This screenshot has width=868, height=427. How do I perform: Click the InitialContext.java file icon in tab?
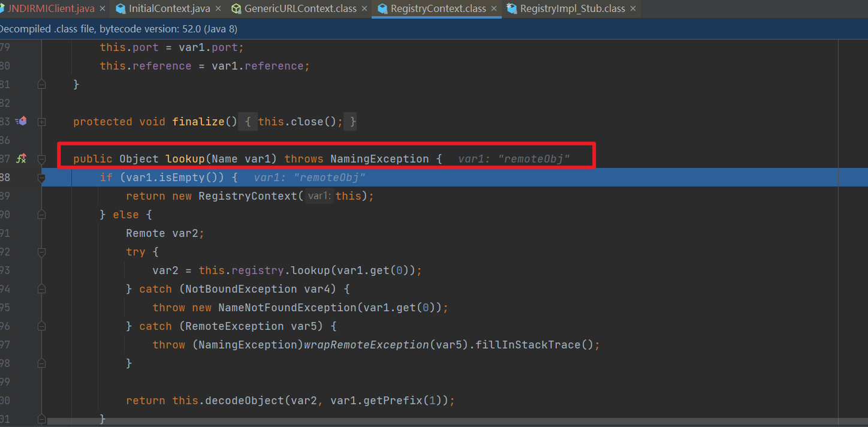click(x=120, y=9)
